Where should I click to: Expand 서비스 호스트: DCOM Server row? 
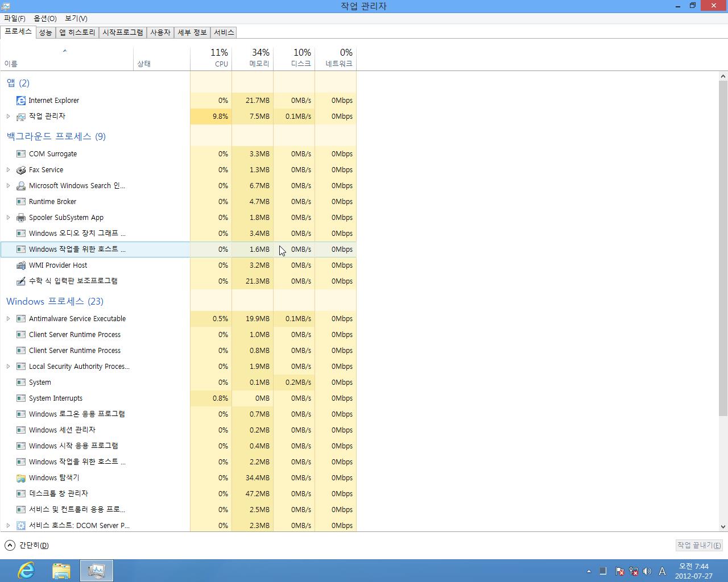click(8, 526)
